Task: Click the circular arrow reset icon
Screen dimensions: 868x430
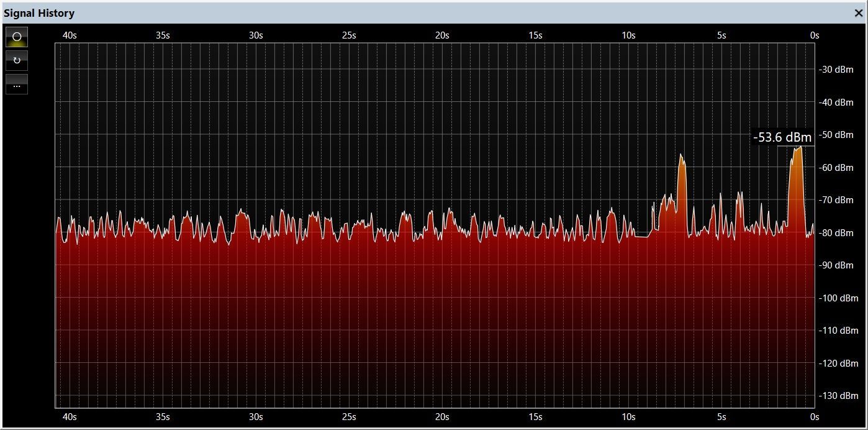Action: click(17, 61)
